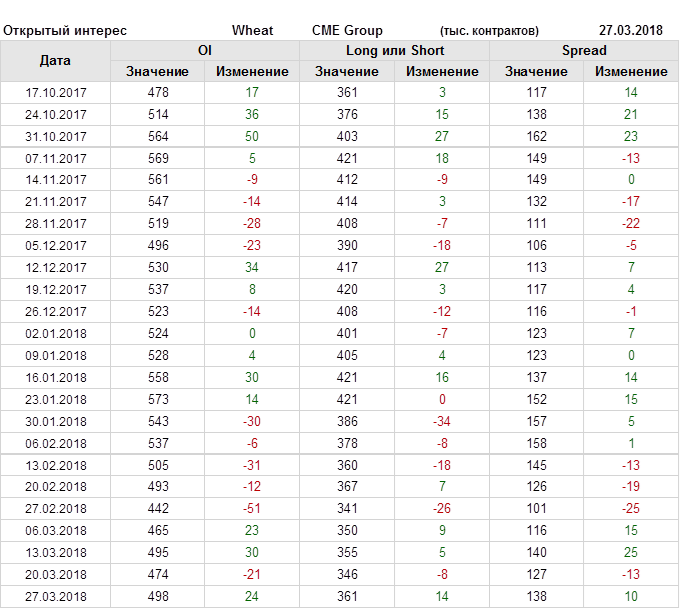Click the Spread change value -25

[x=631, y=509]
